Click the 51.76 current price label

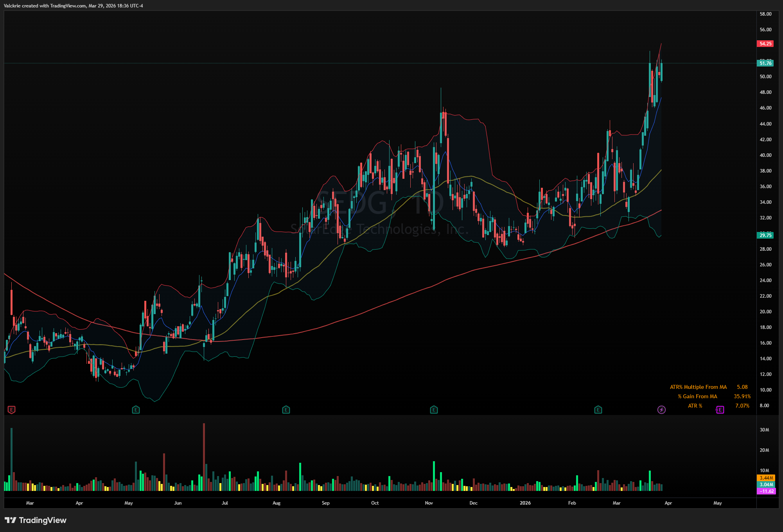765,63
